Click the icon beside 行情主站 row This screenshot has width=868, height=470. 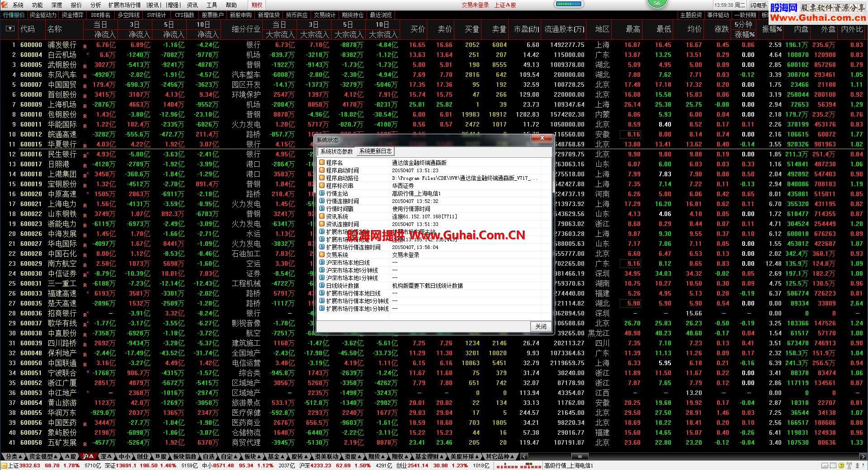point(322,193)
